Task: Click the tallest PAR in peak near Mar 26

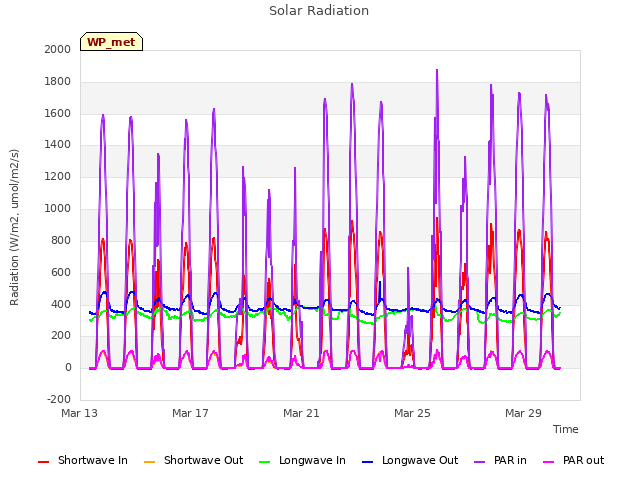Action: point(437,71)
